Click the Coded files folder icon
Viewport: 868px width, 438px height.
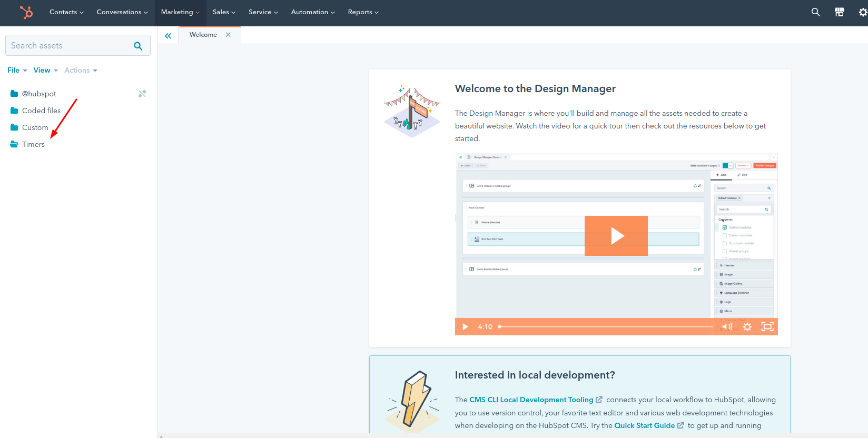(x=14, y=111)
